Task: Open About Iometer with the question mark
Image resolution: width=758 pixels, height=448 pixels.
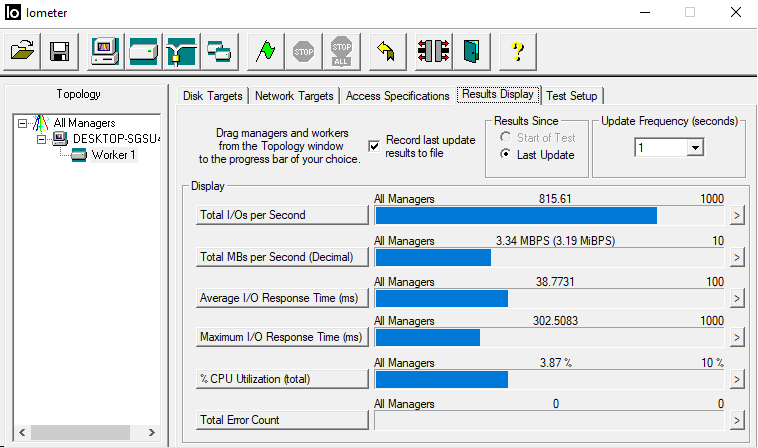Action: [517, 51]
